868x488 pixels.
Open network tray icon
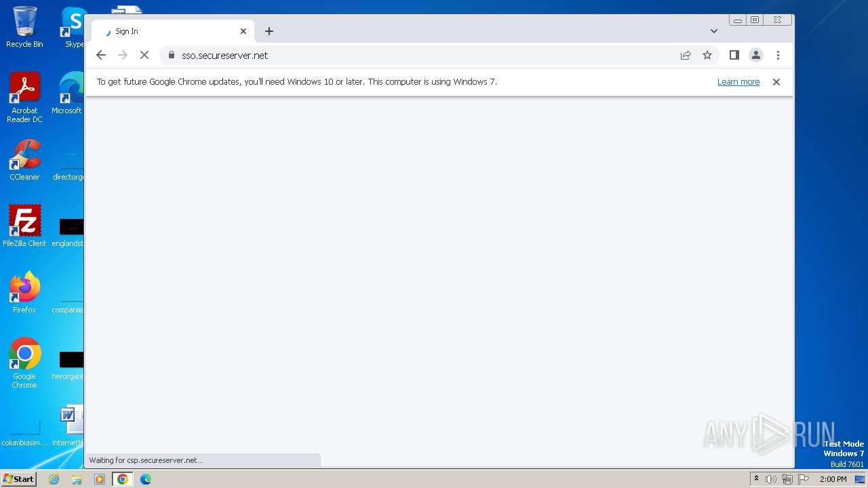787,479
